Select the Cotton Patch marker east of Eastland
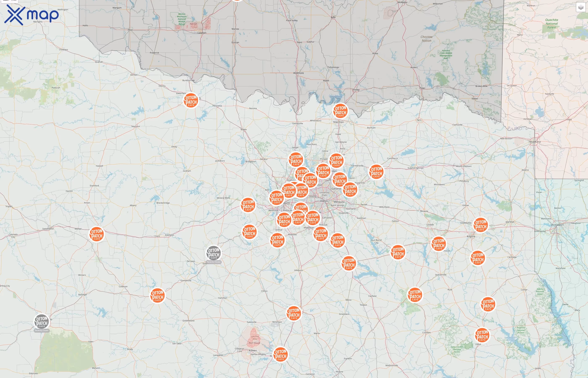 (249, 232)
